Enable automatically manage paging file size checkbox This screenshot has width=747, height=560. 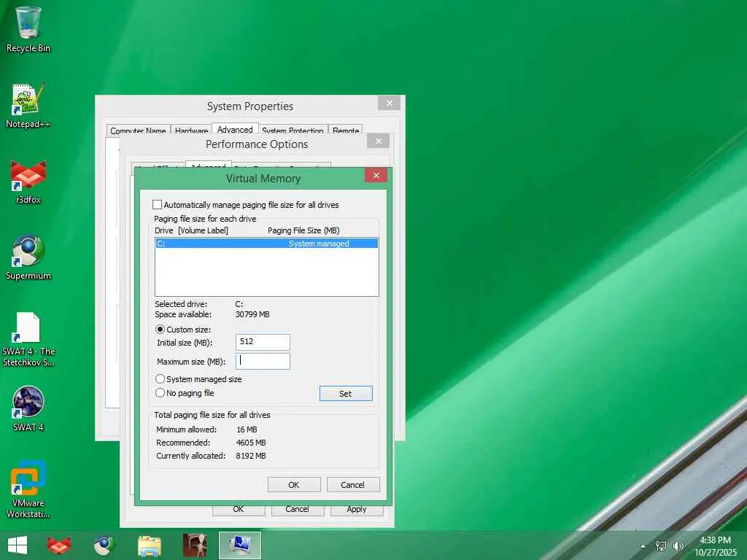[158, 205]
